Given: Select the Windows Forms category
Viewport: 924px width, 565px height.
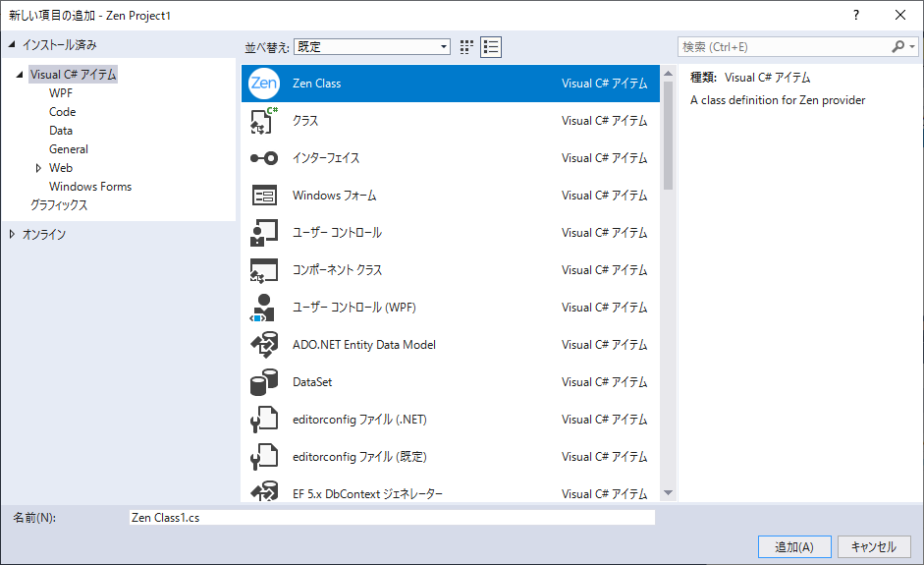Looking at the screenshot, I should point(90,187).
